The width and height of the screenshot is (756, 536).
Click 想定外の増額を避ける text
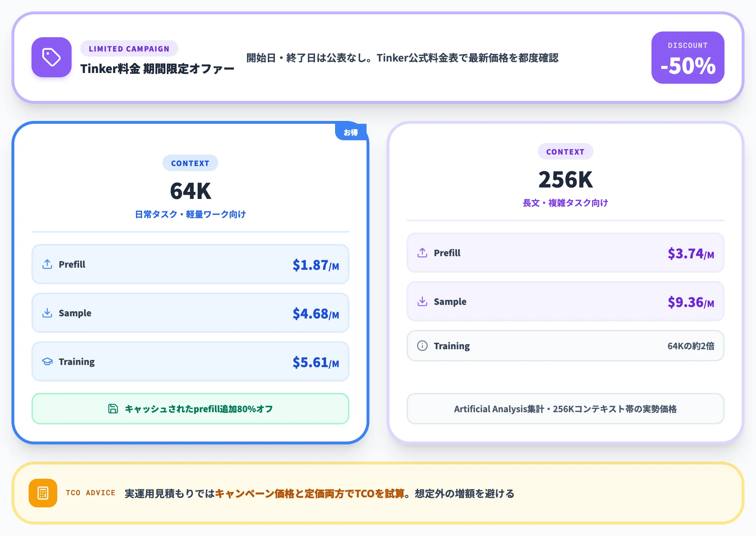click(x=465, y=493)
